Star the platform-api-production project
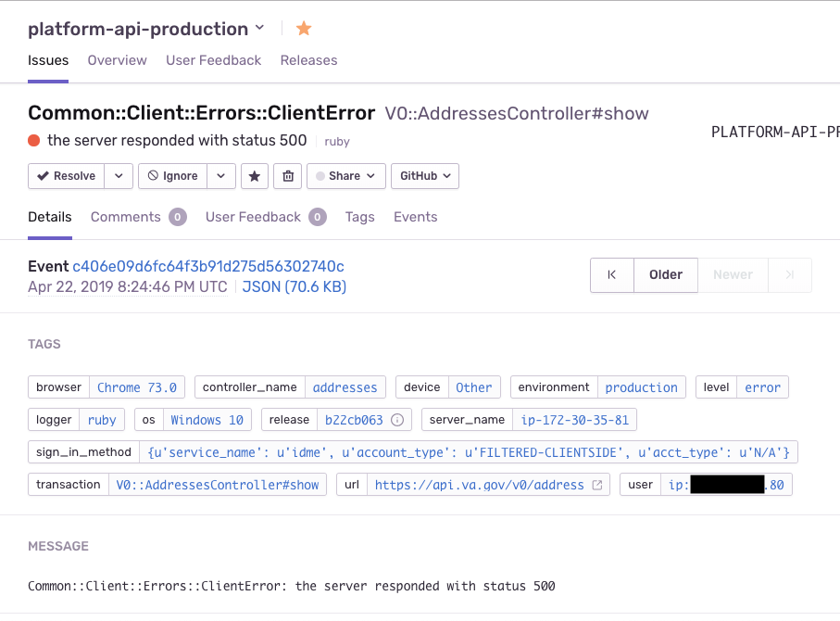This screenshot has height=621, width=840. (304, 29)
